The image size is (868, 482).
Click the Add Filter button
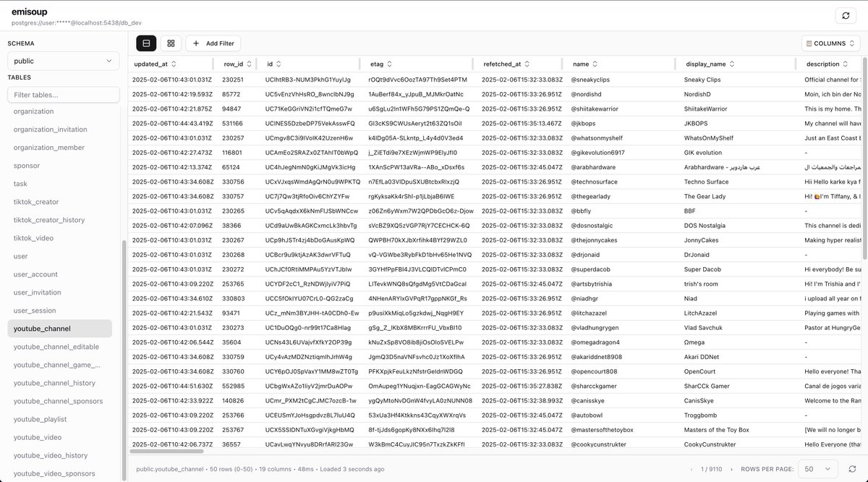[x=213, y=43]
